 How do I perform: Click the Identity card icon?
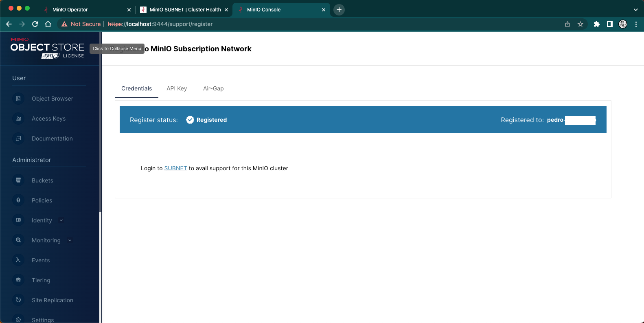18,220
